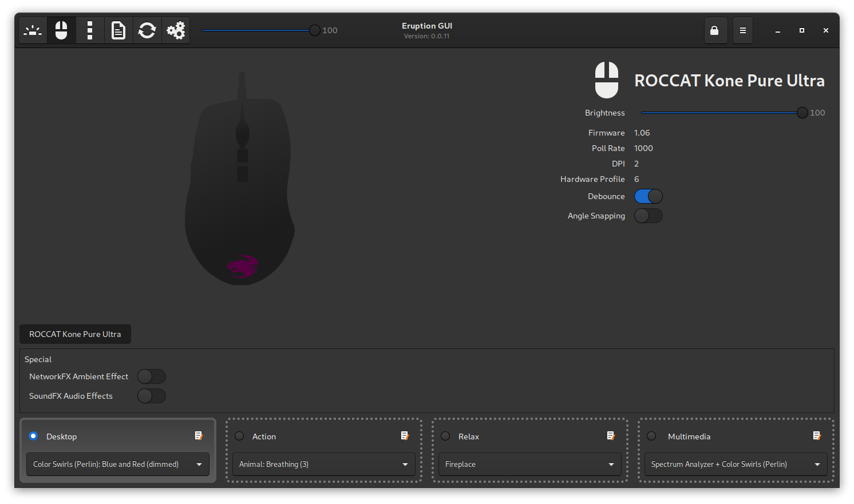854x504 pixels.
Task: Select the Action slot radio button
Action: [239, 436]
